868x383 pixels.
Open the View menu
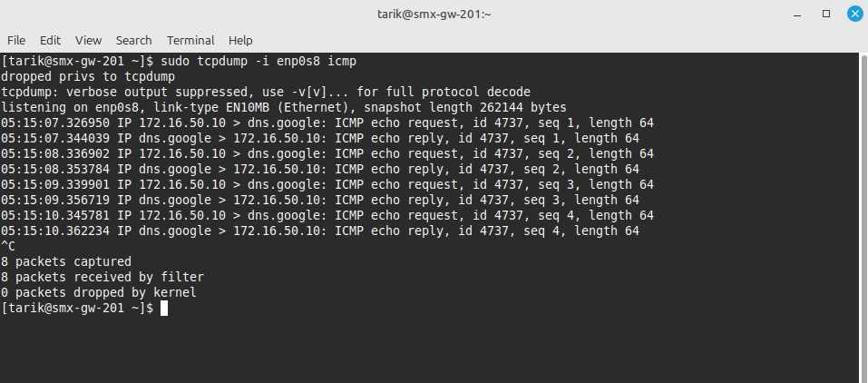[x=89, y=41]
